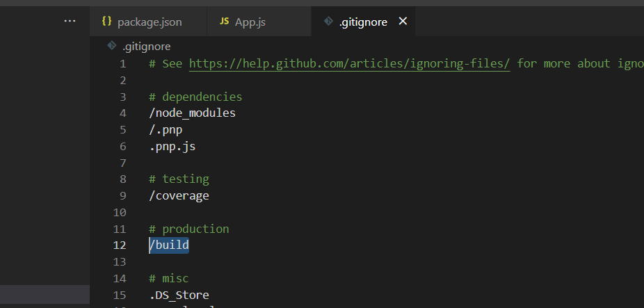644x308 pixels.
Task: Click line number 11 in the gutter
Action: (x=120, y=229)
